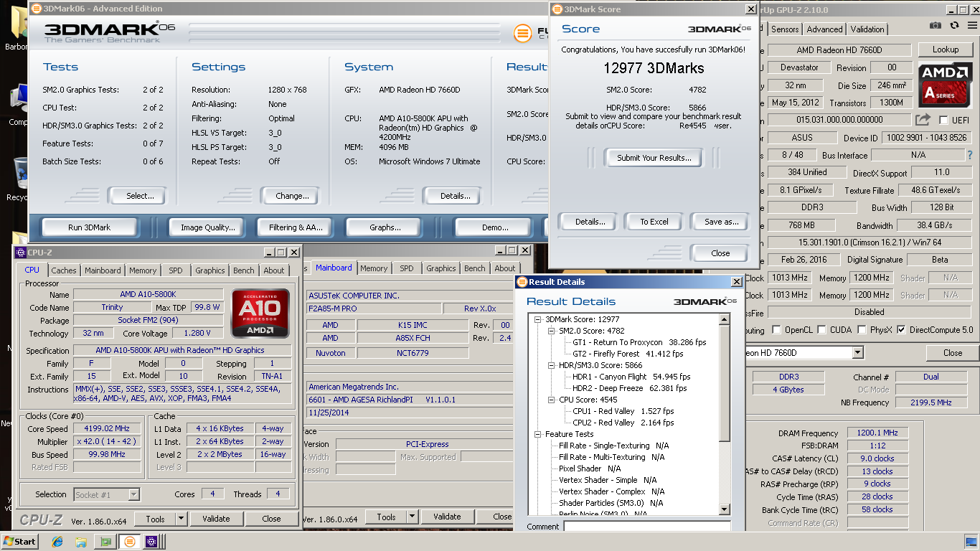The image size is (980, 551).
Task: Open Windows Explorer folder icon in taskbar
Action: (x=81, y=541)
